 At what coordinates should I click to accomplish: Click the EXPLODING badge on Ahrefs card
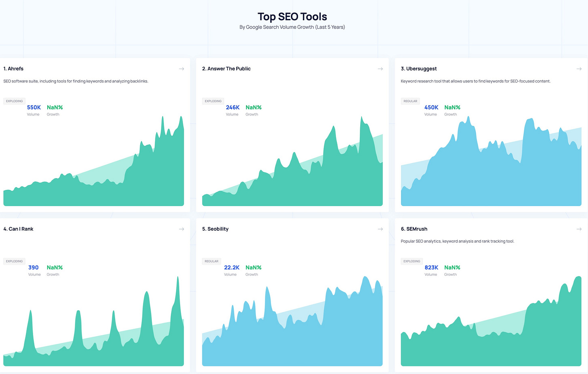pyautogui.click(x=14, y=101)
